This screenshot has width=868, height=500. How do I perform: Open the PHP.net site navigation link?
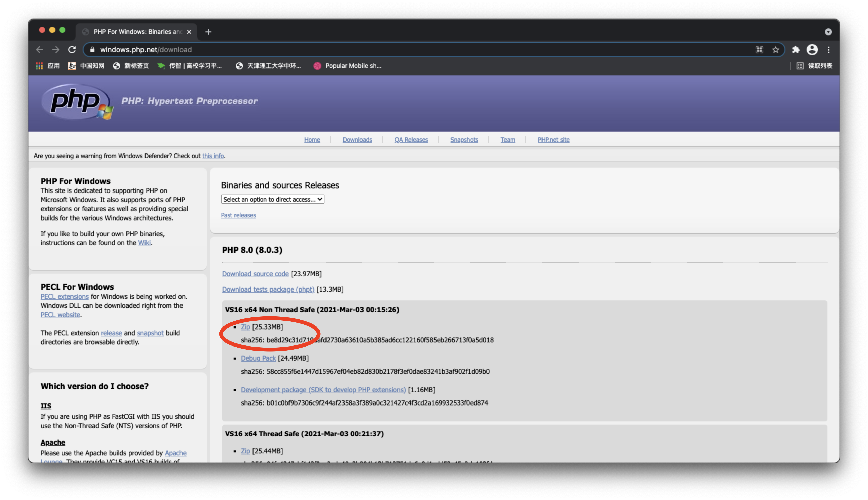pos(554,140)
